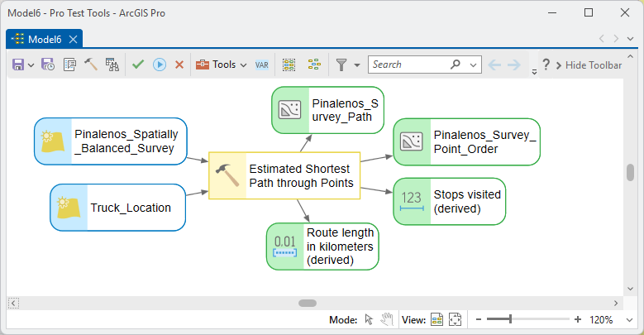Select the Truck_Location input node

tap(118, 208)
